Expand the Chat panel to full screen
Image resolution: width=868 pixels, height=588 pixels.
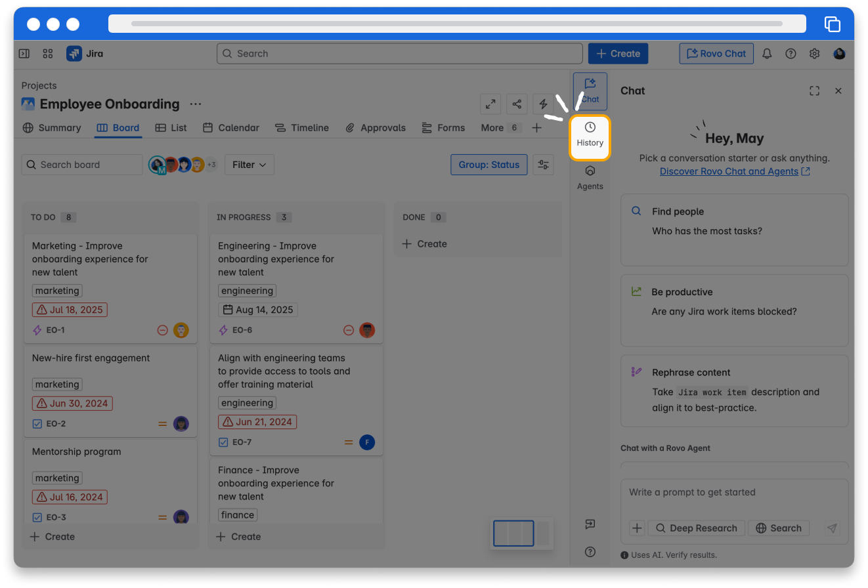click(x=814, y=91)
